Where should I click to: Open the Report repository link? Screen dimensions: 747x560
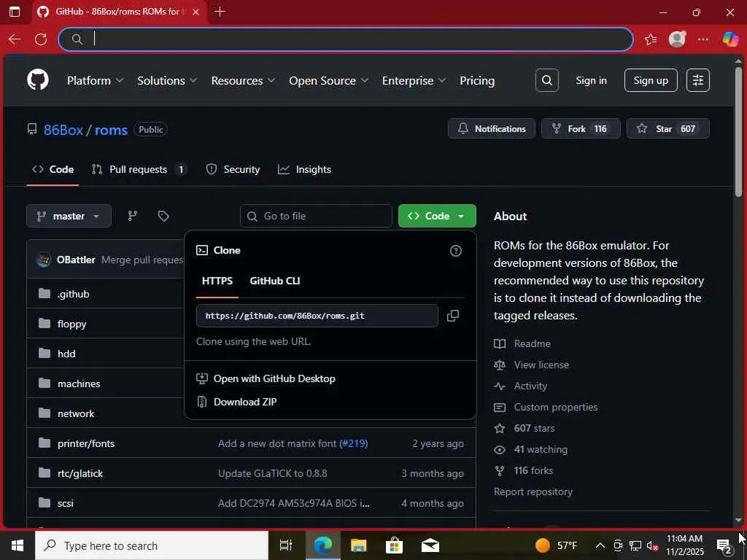click(533, 491)
